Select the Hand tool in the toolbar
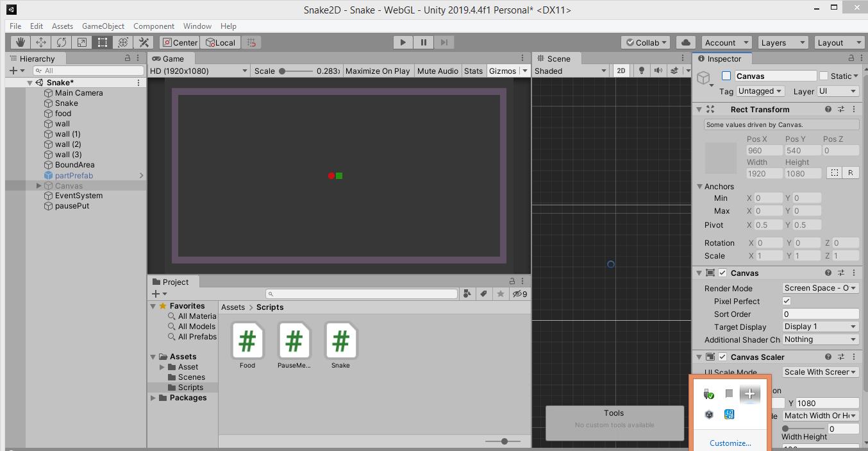This screenshot has width=868, height=451. pos(21,42)
